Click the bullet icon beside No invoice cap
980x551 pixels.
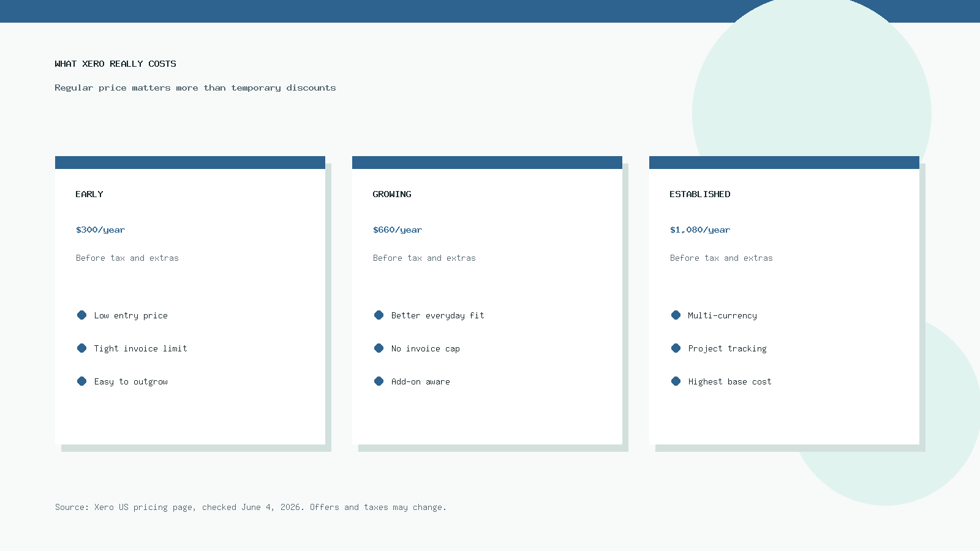[379, 348]
